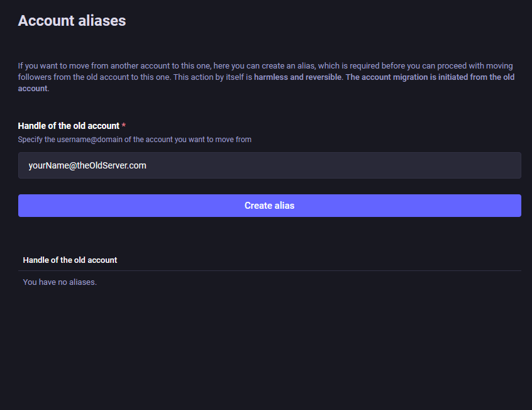Screen dimensions: 532x410
Task: Click the aliases table column header
Action: click(70, 260)
